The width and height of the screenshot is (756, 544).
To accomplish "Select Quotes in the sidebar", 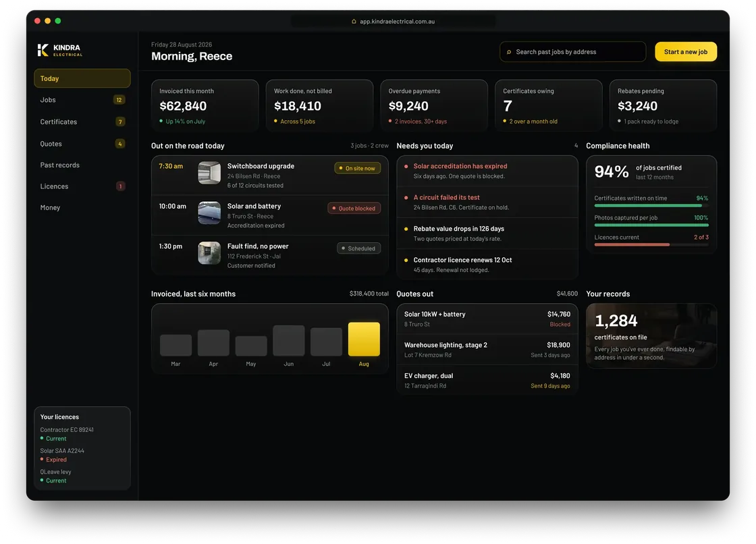I will [x=82, y=144].
